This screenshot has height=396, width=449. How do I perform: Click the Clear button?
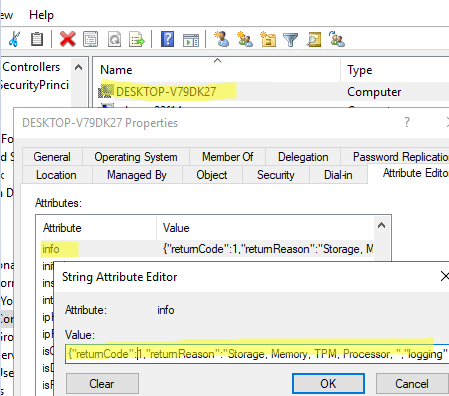(x=102, y=384)
